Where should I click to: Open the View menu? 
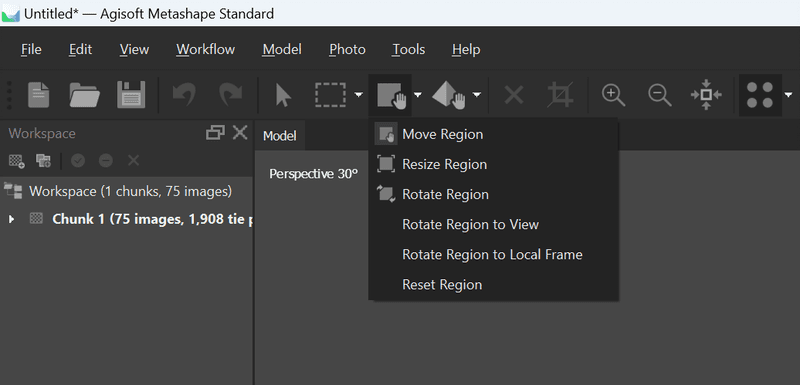tap(134, 49)
